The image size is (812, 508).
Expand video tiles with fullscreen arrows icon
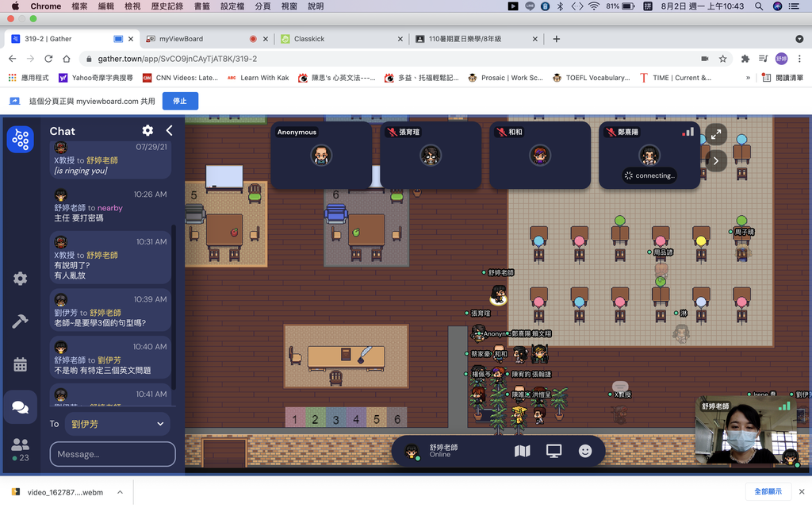[x=716, y=135]
